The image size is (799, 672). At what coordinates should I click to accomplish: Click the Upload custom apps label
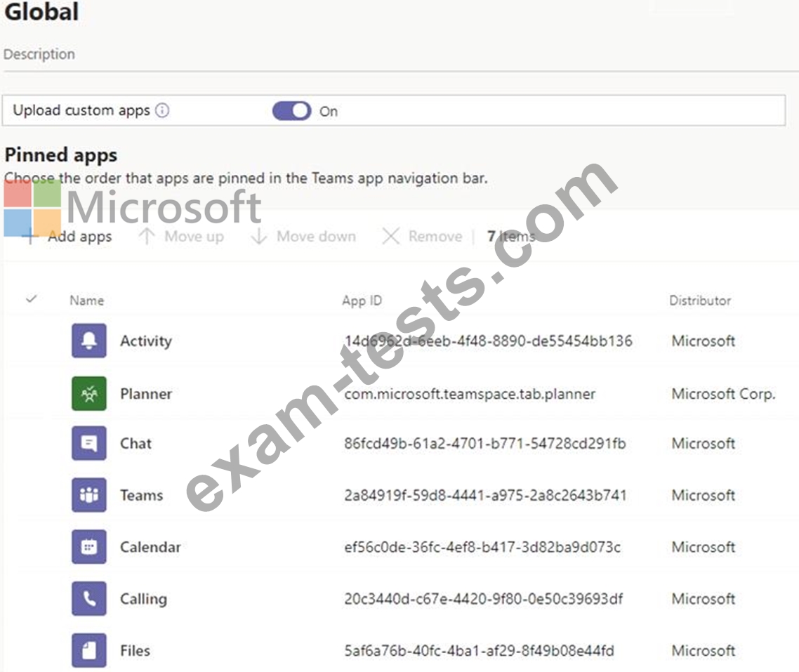point(81,110)
